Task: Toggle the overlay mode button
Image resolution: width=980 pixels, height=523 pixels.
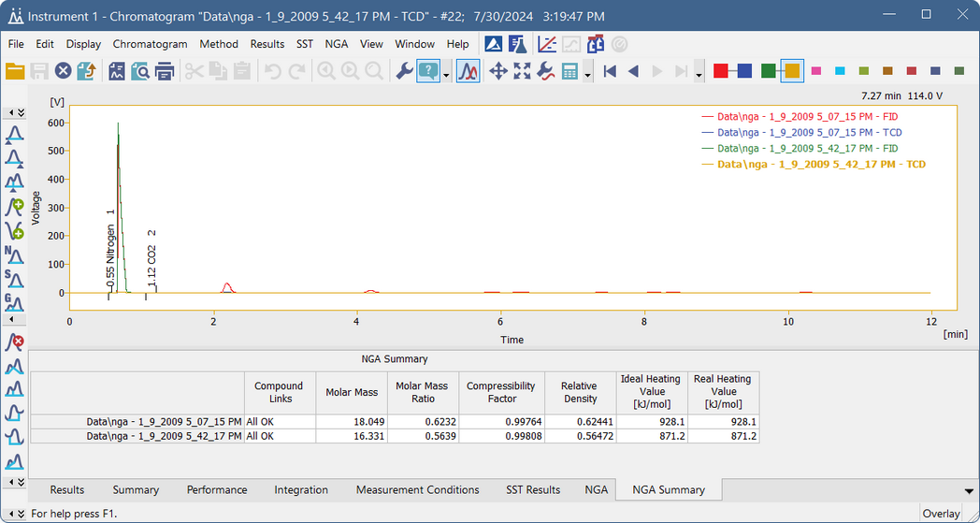Action: [x=468, y=71]
